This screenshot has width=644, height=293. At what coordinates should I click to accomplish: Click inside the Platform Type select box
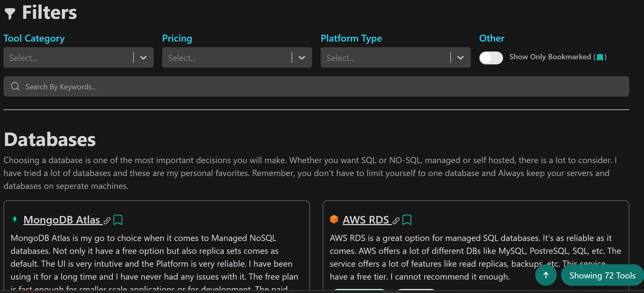tap(396, 57)
